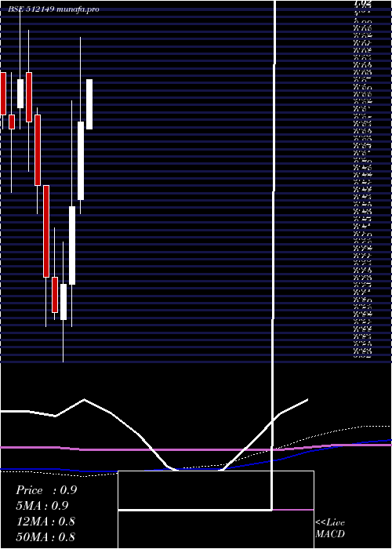Click the '5MA : 0.9' value

42,506
